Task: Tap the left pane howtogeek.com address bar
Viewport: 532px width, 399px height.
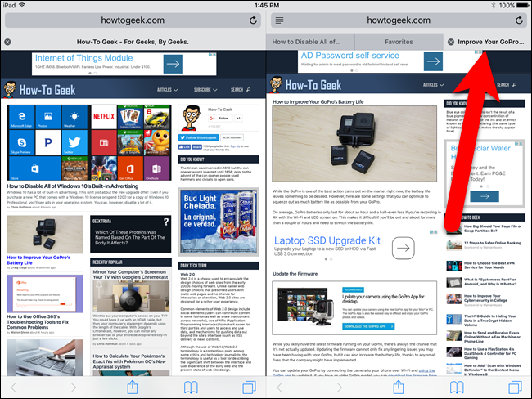Action: coord(133,20)
